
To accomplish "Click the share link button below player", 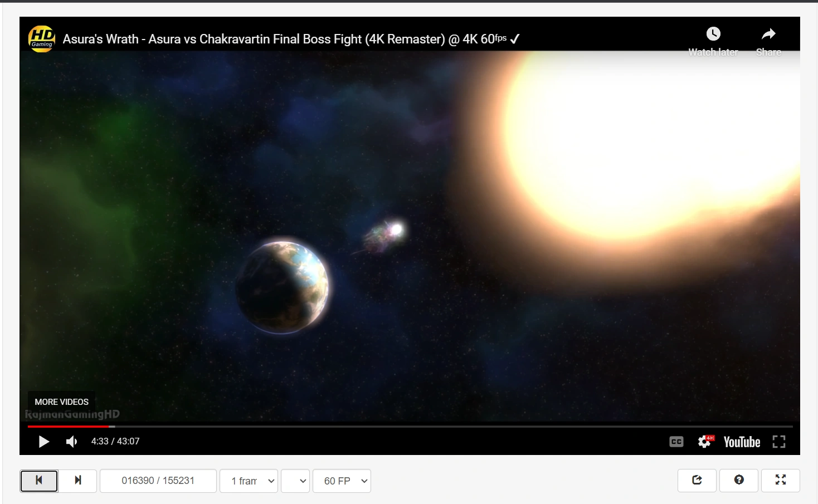I will tap(697, 481).
